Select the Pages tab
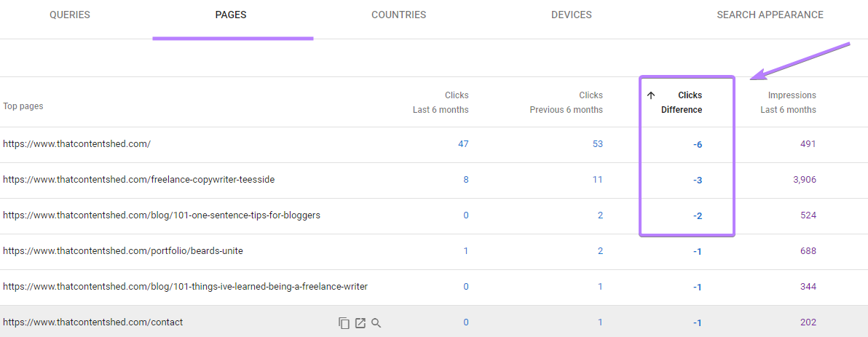Screen dimensions: 868x337 click(x=231, y=15)
